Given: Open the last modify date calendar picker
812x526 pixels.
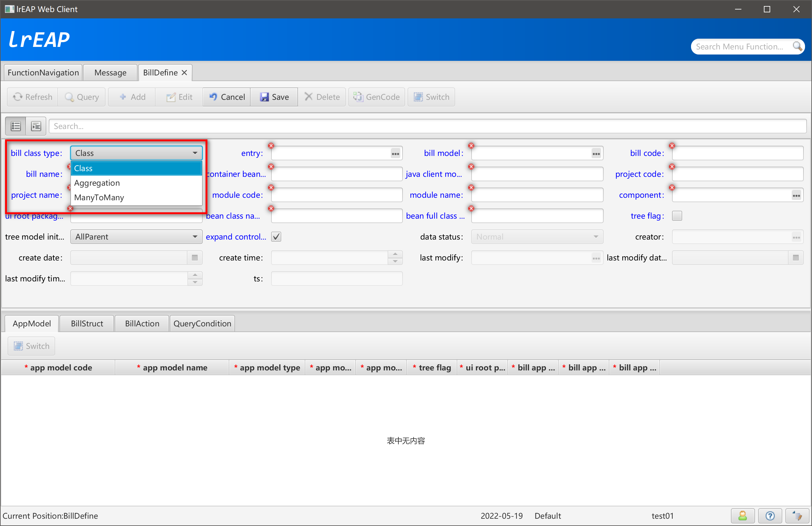Looking at the screenshot, I should [x=795, y=258].
